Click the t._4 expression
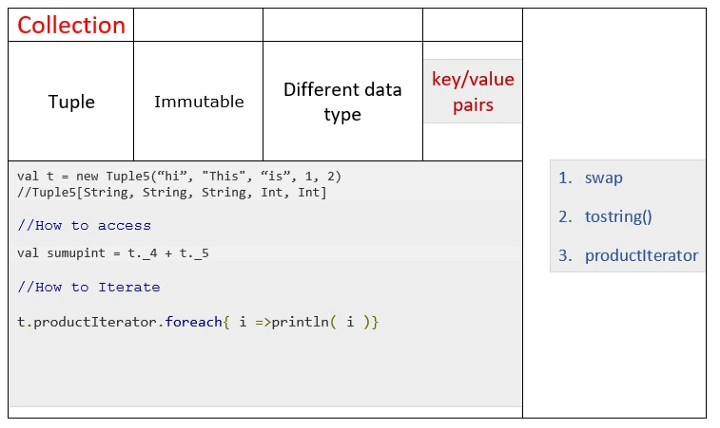The width and height of the screenshot is (720, 428). click(142, 253)
